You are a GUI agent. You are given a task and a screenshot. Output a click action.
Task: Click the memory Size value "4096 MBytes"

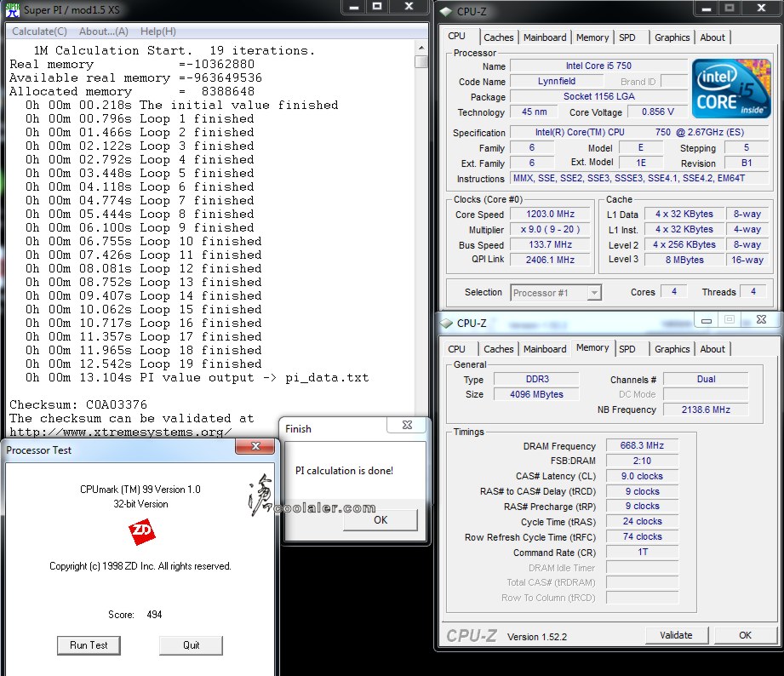point(537,394)
